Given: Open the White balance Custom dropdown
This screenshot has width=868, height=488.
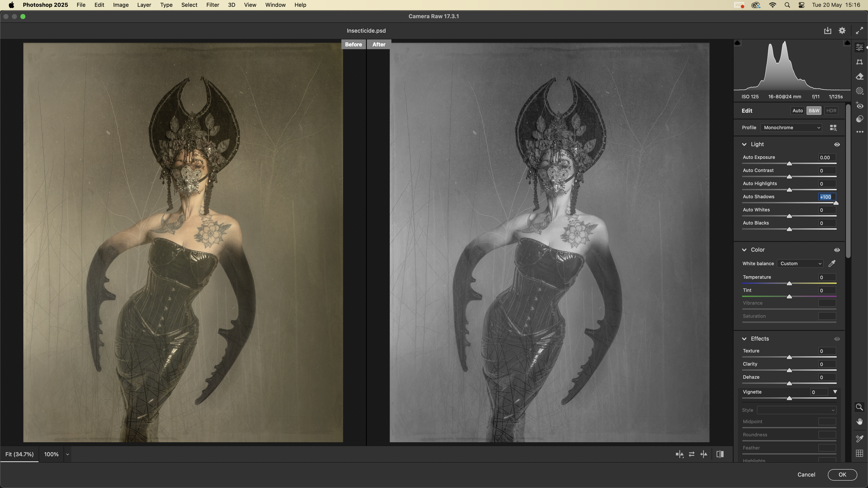Looking at the screenshot, I should point(800,264).
